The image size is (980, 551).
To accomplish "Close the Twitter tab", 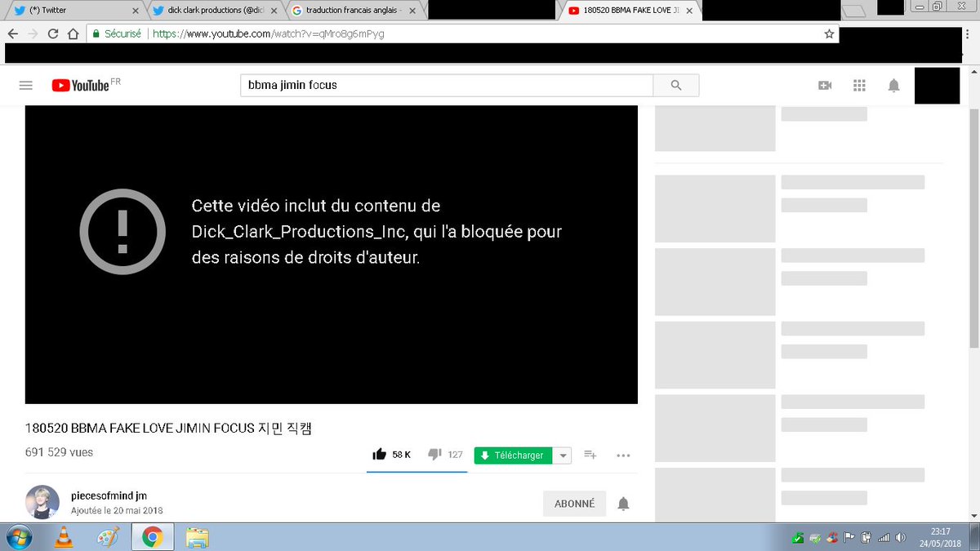I will click(x=137, y=11).
